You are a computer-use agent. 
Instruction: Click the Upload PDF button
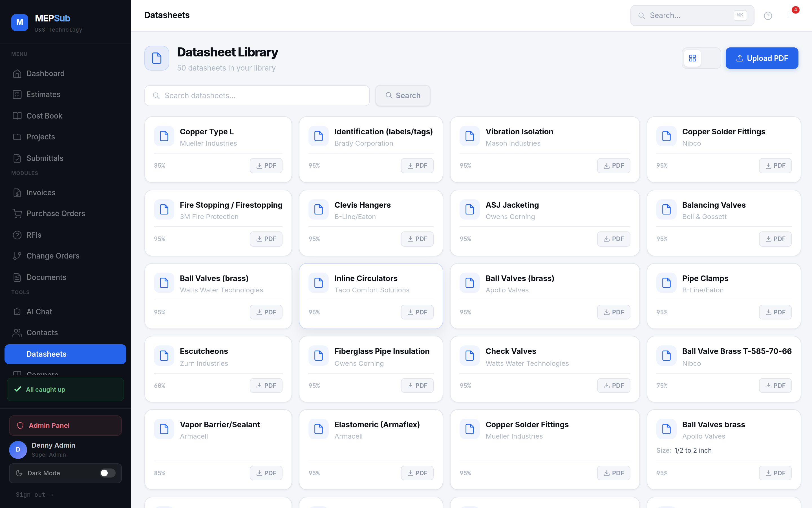[762, 58]
